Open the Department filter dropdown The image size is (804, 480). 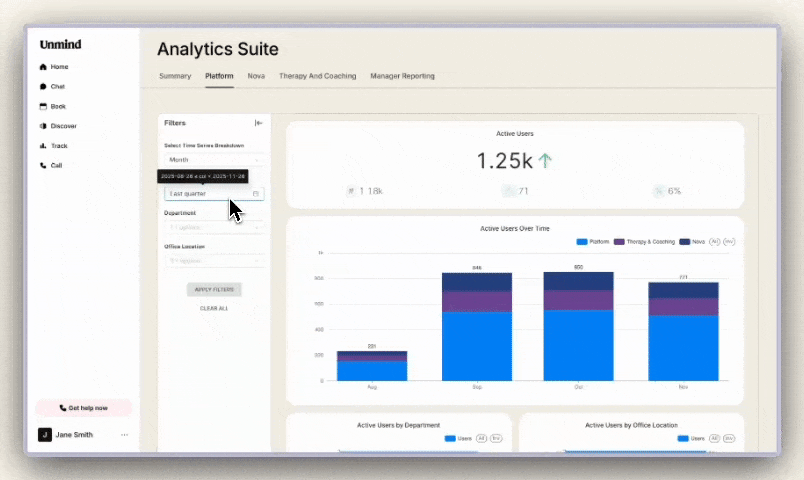coord(214,227)
